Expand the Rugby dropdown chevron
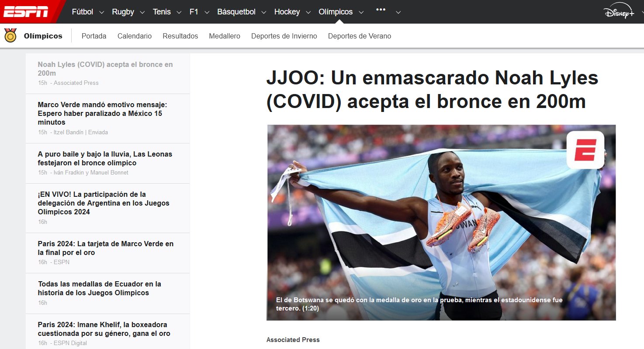The height and width of the screenshot is (349, 644). pyautogui.click(x=142, y=12)
